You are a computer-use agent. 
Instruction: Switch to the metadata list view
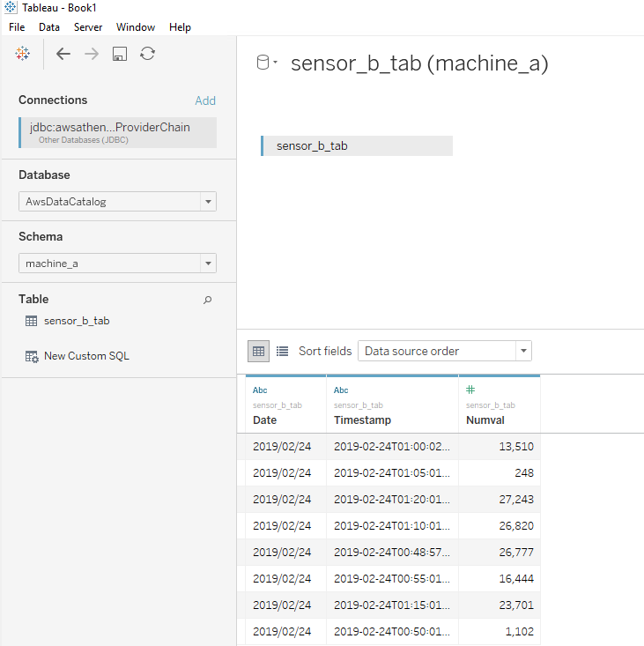point(282,351)
